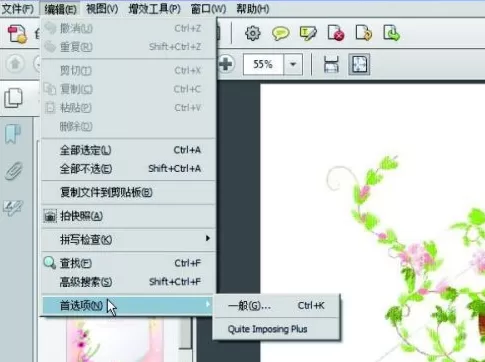Viewport: 485px width, 362px height.
Task: Select 一般(G)... in preferences submenu
Action: pos(276,305)
